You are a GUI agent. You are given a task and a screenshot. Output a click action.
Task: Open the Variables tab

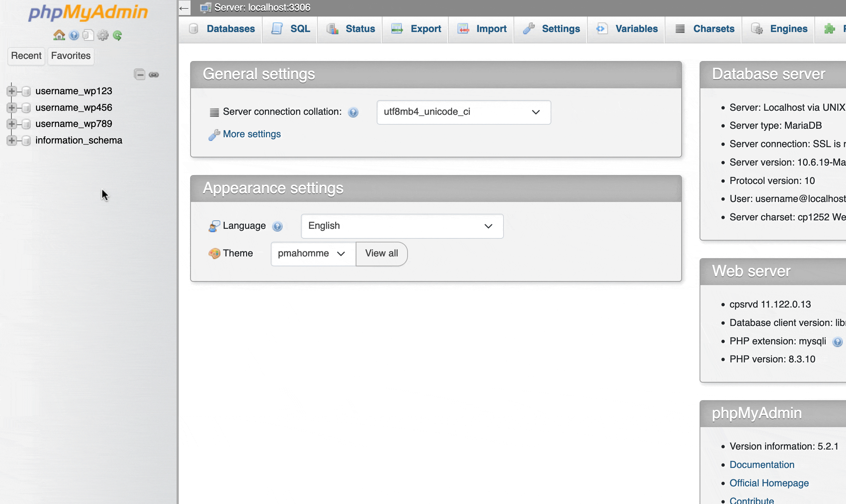click(626, 29)
